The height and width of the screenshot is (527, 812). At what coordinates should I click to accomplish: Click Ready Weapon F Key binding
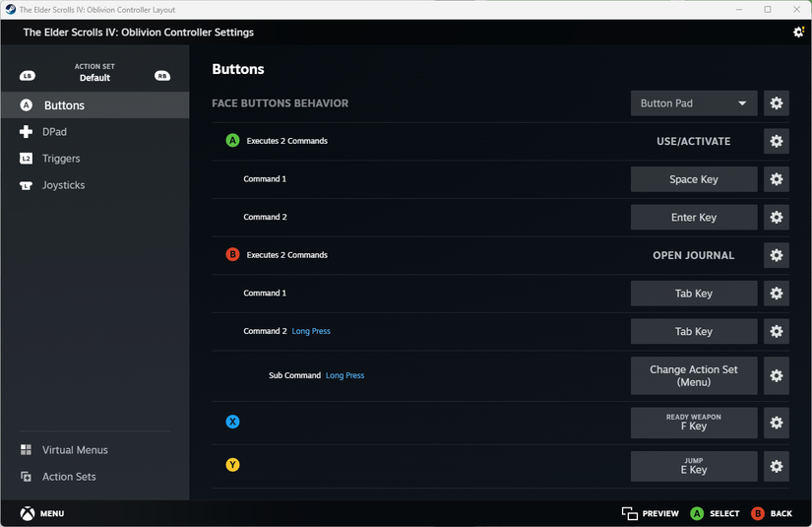click(694, 423)
